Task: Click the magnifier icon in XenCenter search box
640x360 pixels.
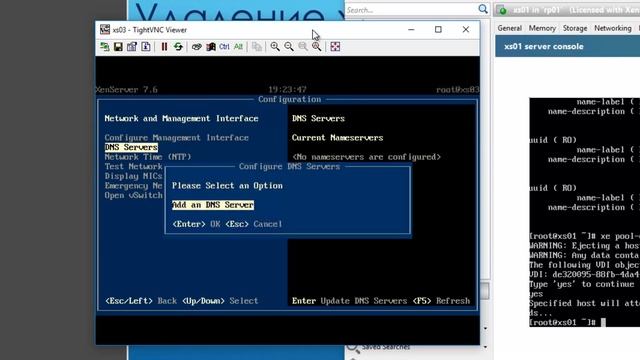Action: [x=483, y=9]
